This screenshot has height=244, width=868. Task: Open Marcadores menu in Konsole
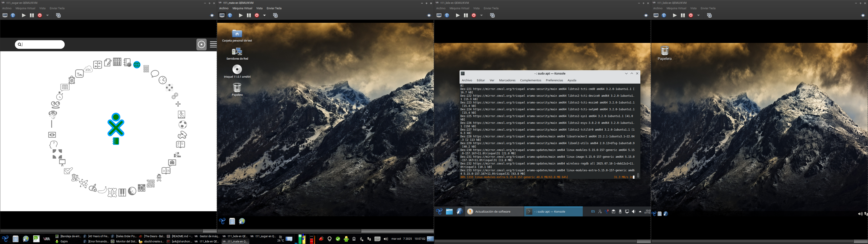[507, 81]
